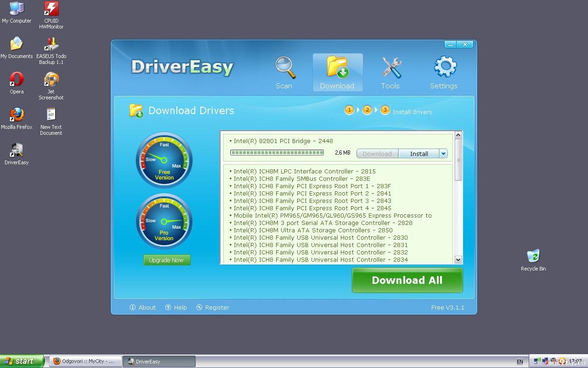Click the driver list scroll up arrow
The image size is (588, 368).
pyautogui.click(x=458, y=135)
